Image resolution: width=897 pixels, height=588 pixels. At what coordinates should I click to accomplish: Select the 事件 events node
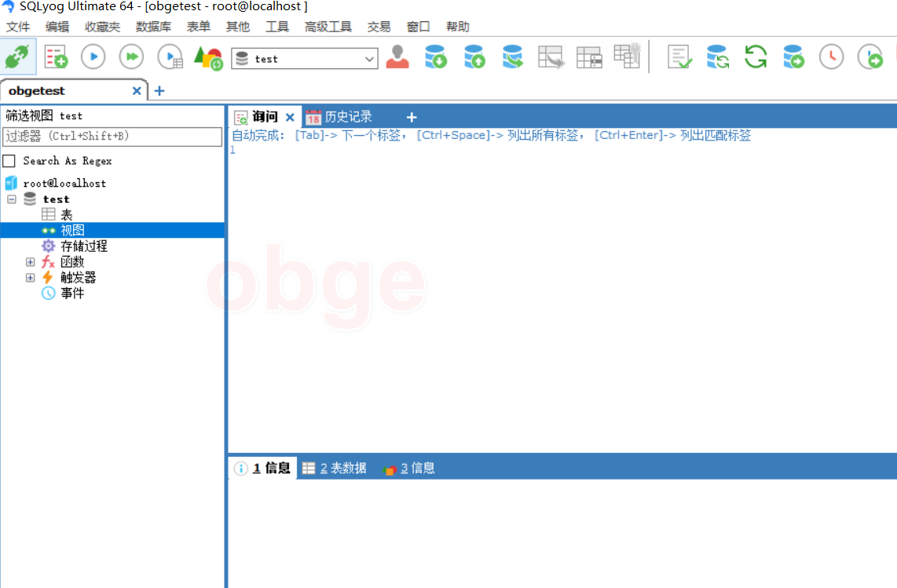coord(72,294)
